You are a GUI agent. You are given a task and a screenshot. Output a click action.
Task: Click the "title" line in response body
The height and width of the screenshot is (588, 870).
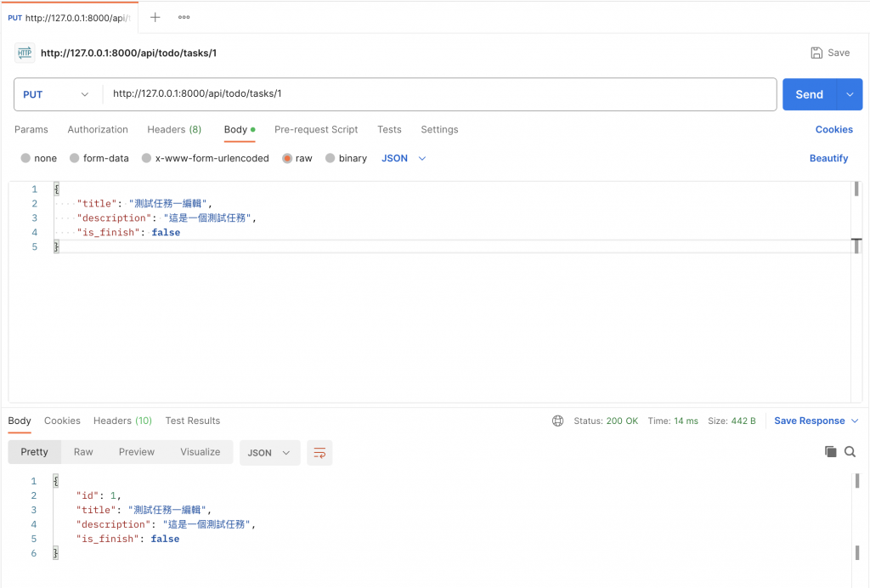[x=144, y=510]
